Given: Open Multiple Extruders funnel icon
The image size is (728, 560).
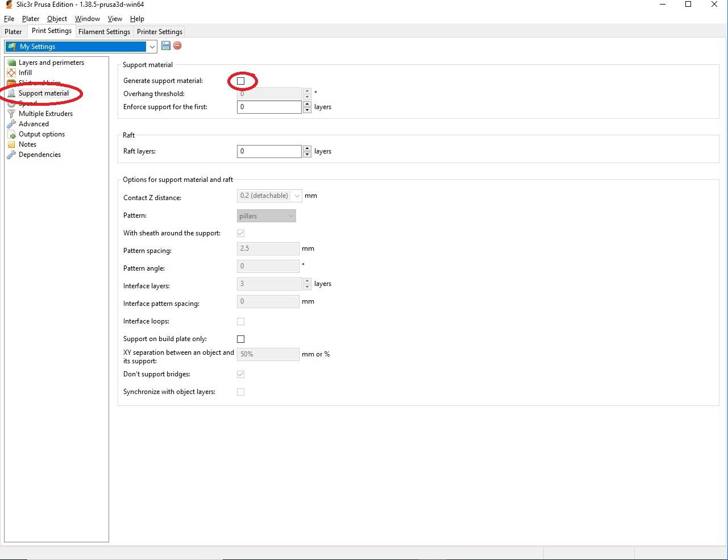Looking at the screenshot, I should tap(11, 114).
